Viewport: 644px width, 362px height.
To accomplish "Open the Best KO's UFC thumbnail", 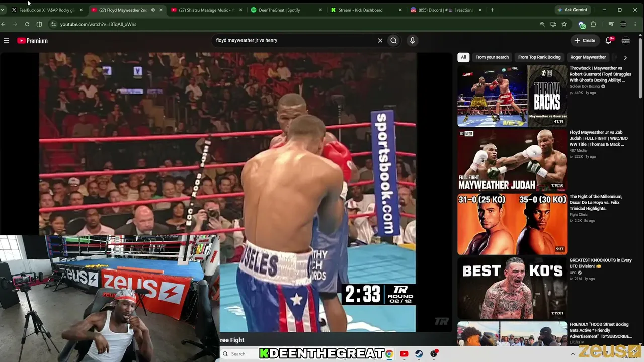I will (x=512, y=288).
